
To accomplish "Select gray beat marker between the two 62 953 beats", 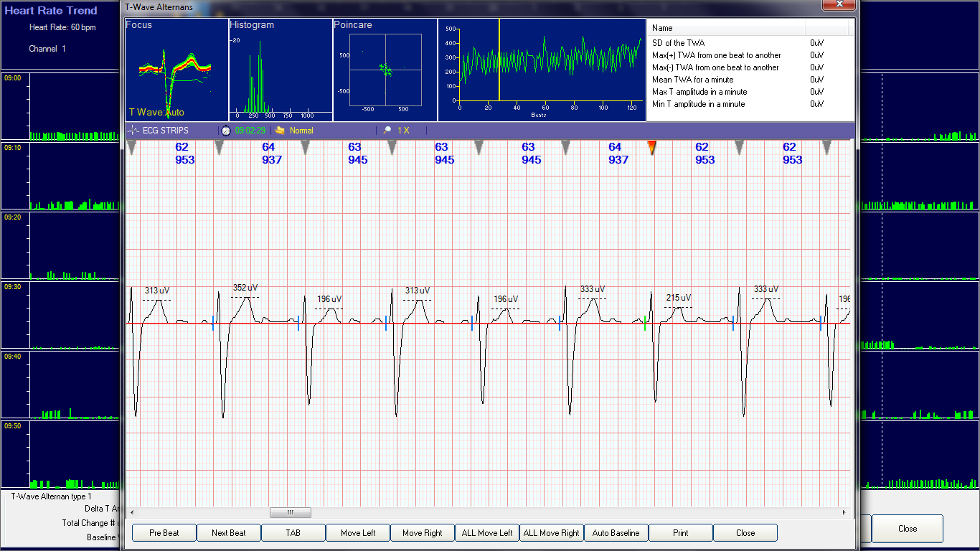I will [x=740, y=148].
